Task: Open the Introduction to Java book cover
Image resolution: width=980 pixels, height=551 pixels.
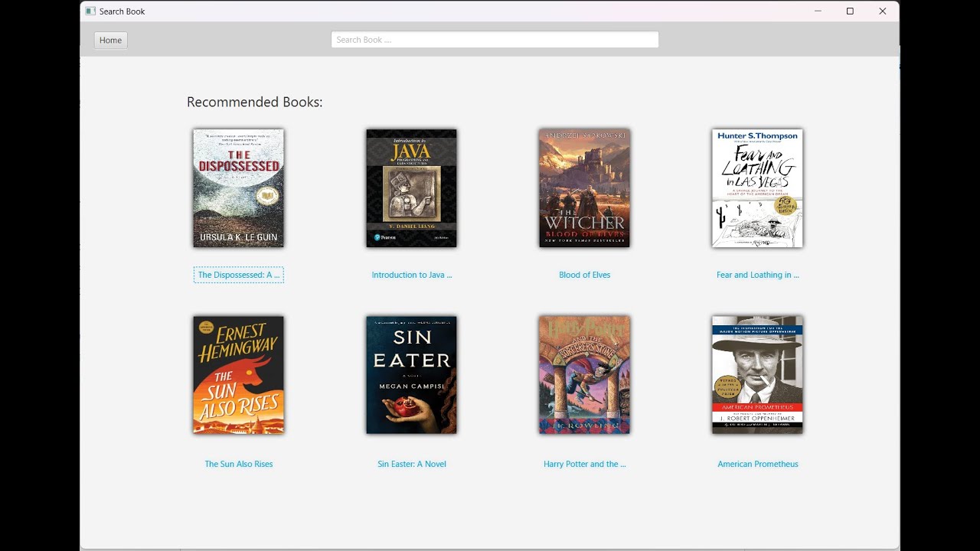Action: click(411, 188)
